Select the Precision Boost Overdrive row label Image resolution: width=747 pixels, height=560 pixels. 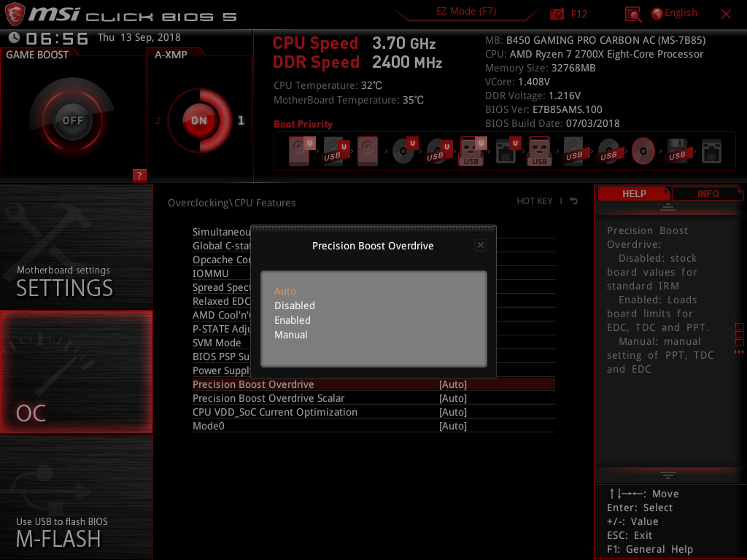coord(253,384)
